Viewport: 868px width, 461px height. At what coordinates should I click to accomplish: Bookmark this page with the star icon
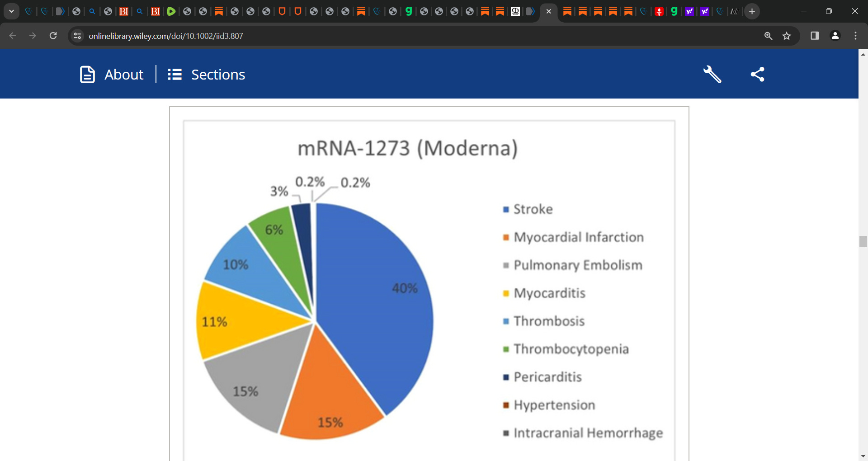[787, 36]
